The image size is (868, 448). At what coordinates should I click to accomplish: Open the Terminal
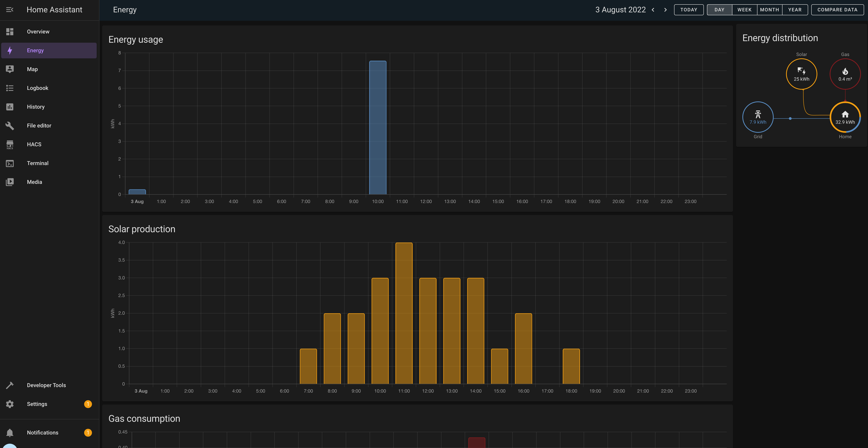pyautogui.click(x=37, y=163)
